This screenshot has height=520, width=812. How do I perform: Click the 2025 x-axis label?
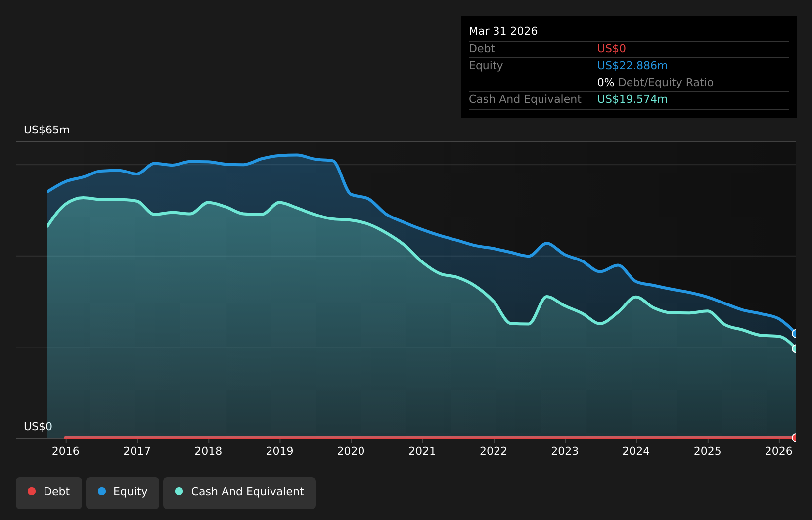pyautogui.click(x=708, y=451)
